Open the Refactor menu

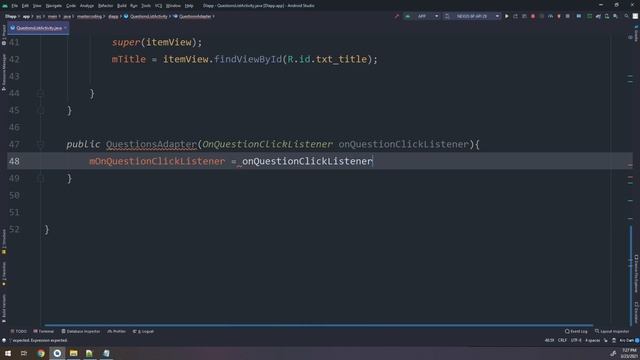coord(105,6)
